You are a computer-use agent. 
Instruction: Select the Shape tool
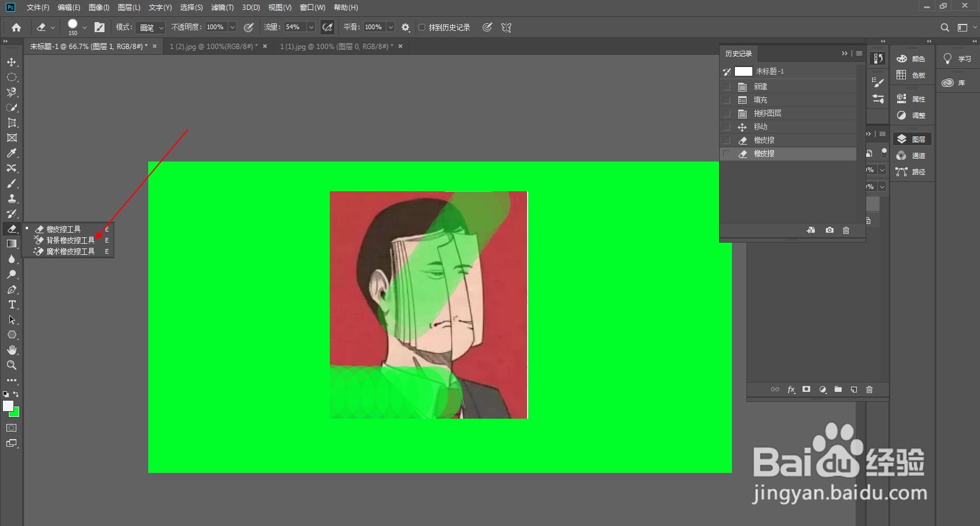[12, 335]
